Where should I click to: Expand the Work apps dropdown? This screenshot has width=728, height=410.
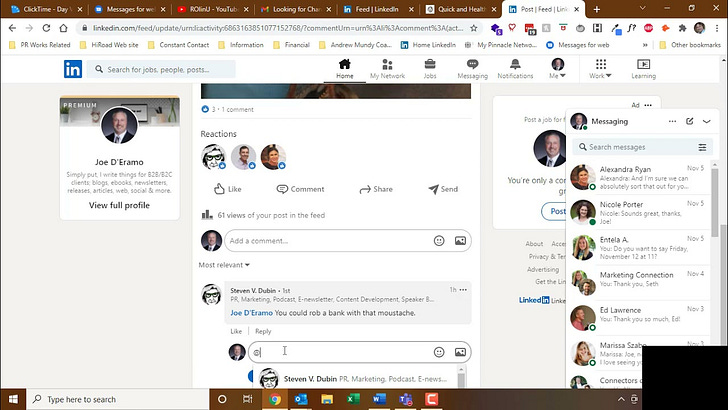coord(600,69)
